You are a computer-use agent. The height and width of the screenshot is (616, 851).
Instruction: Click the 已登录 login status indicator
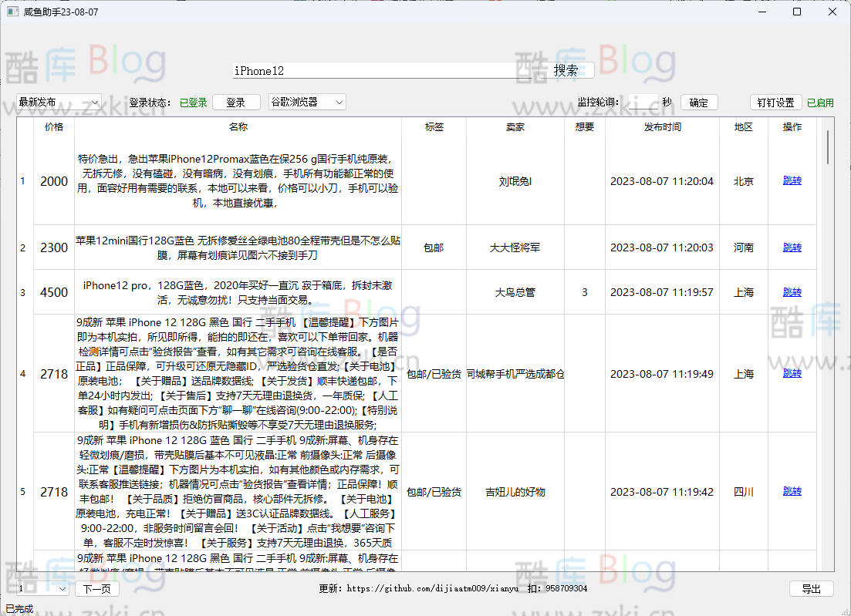194,101
